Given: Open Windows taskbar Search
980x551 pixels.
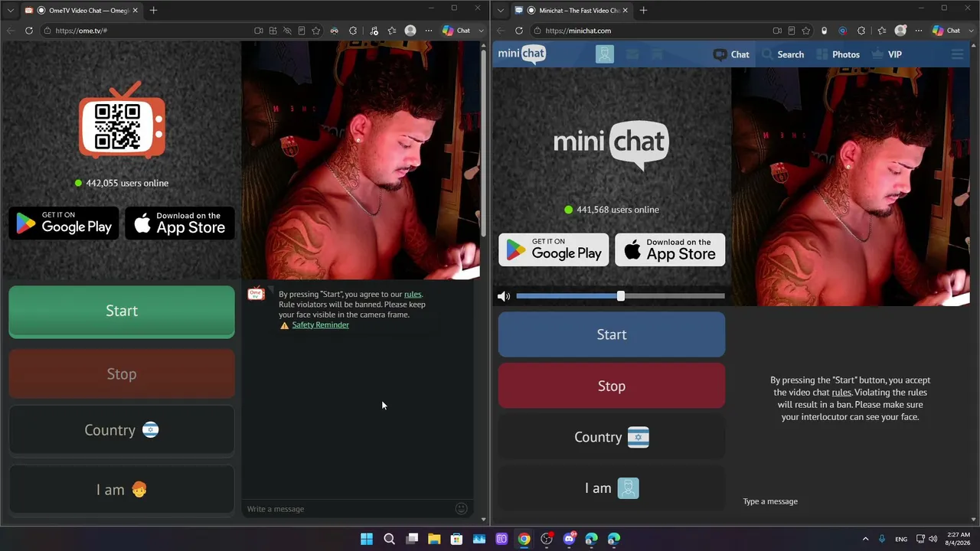Looking at the screenshot, I should pos(389,539).
